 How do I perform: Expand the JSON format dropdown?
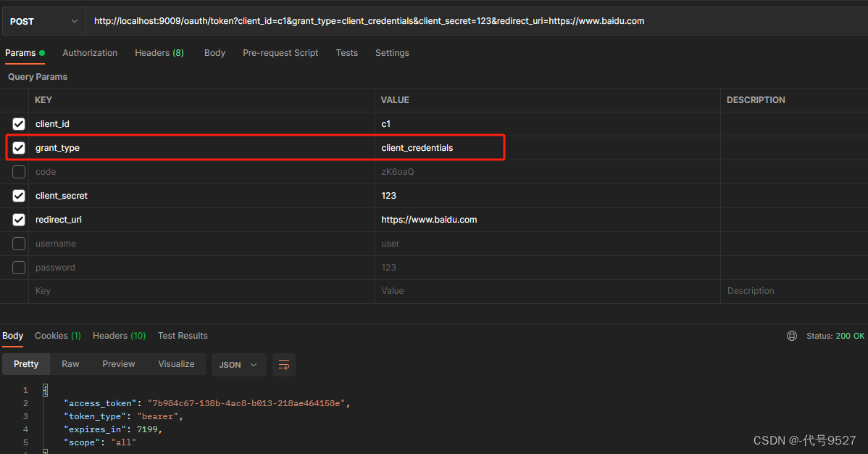238,365
